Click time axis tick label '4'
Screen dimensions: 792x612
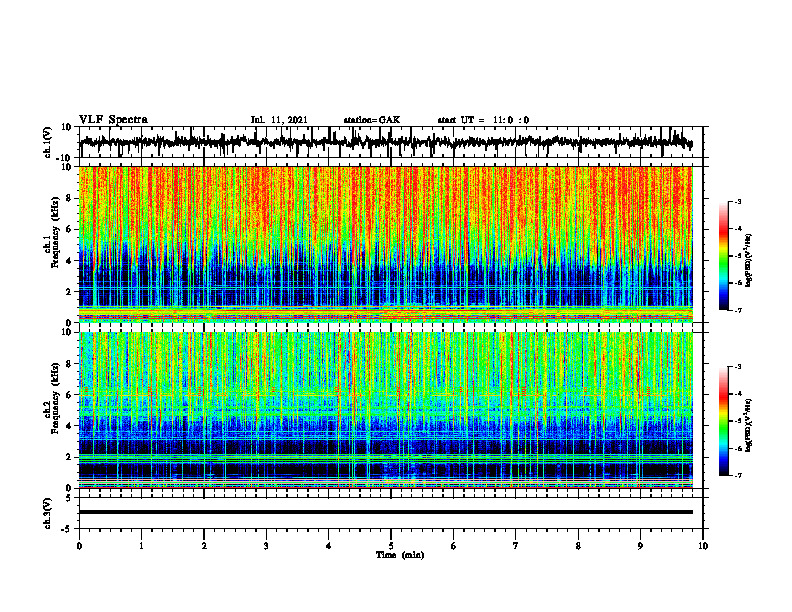(329, 546)
